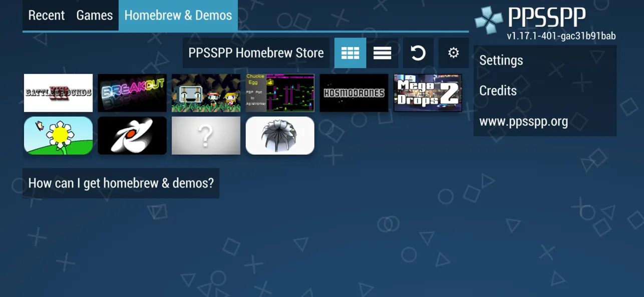Select the Homebrew & Demos tab

178,15
